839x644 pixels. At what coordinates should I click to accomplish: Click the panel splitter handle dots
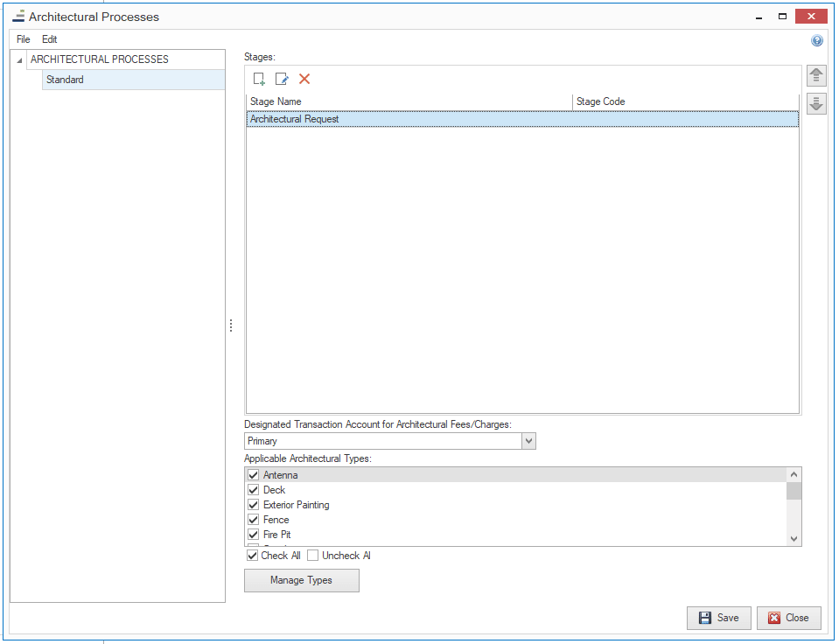(x=231, y=325)
